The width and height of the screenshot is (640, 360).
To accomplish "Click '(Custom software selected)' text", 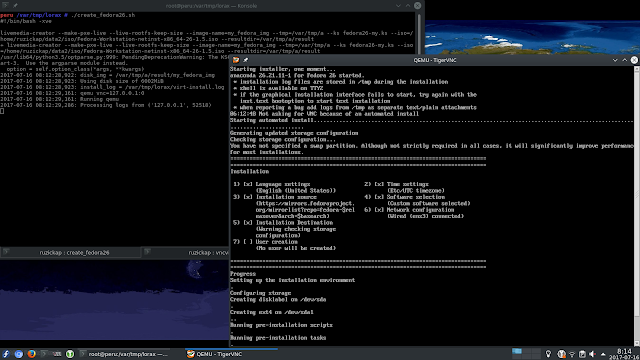I will (x=429, y=203).
